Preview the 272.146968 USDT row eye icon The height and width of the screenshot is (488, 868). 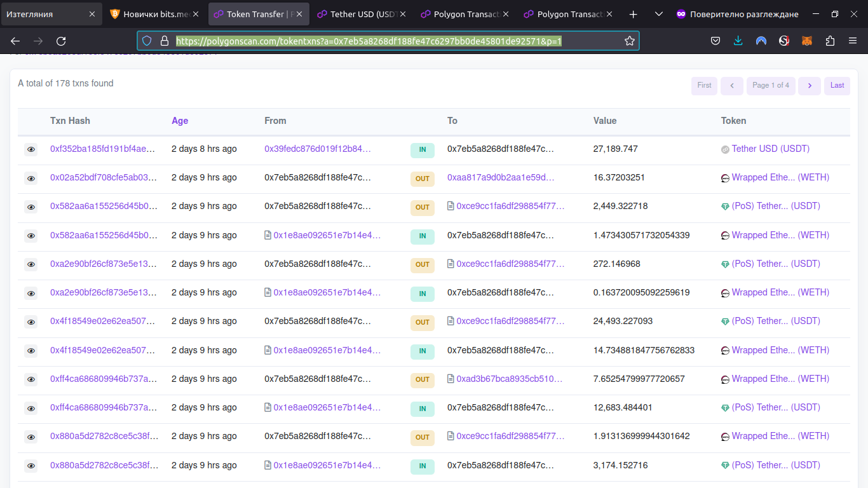[x=31, y=264]
